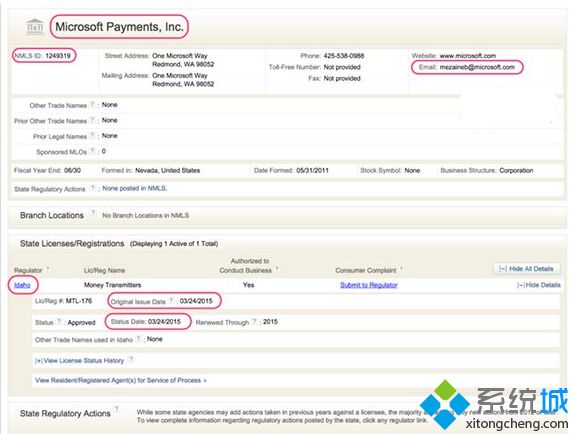This screenshot has width=573, height=434.
Task: Open View Resident/Registered Agent(s) for Service of Process
Action: coord(121,380)
